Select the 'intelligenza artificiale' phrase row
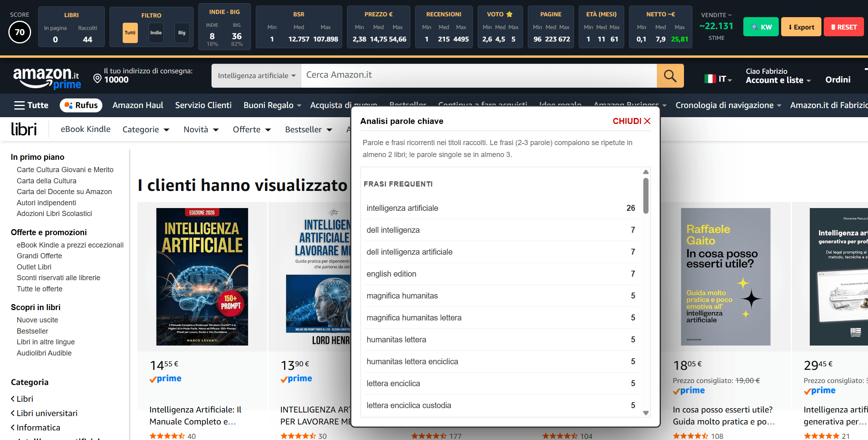The image size is (868, 440). coord(501,208)
